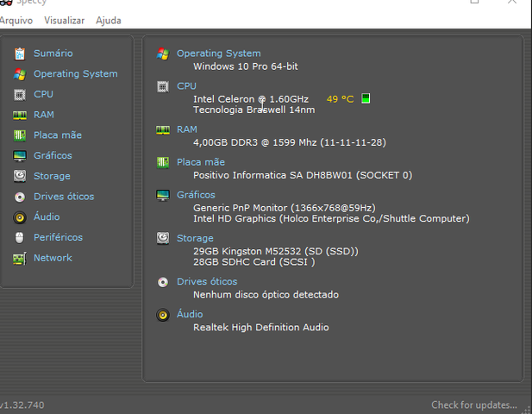Viewport: 532px width, 414px height.
Task: Click the Periféricos mouse icon in sidebar
Action: click(20, 237)
